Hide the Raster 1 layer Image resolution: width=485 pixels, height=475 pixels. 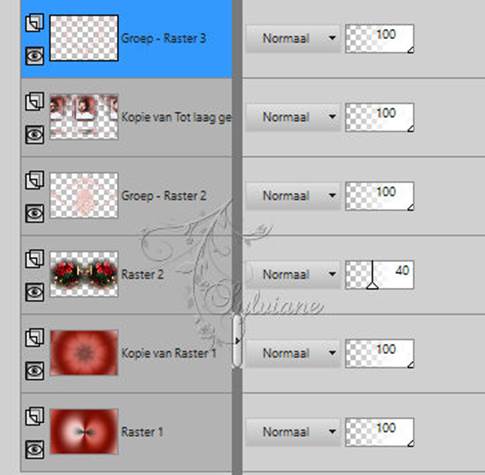[35, 449]
